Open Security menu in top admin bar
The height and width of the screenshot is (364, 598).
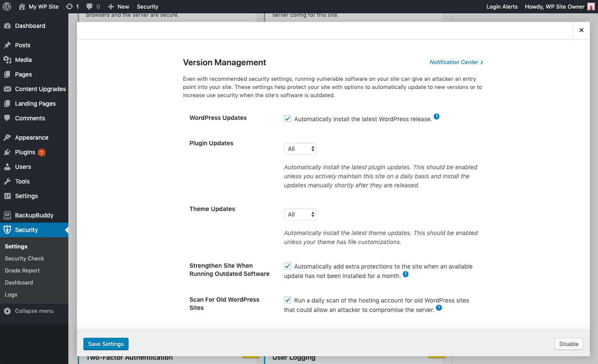point(147,6)
